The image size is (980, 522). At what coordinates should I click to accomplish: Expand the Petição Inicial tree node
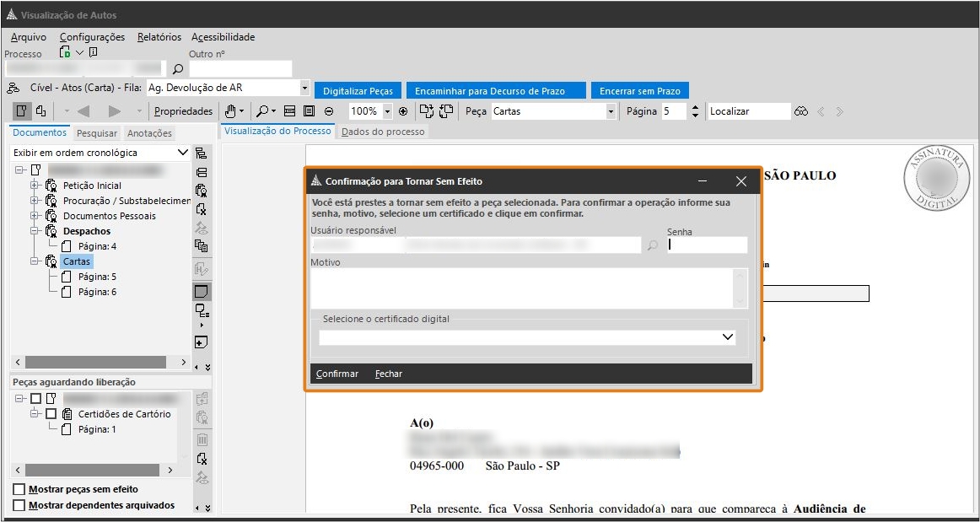[35, 186]
